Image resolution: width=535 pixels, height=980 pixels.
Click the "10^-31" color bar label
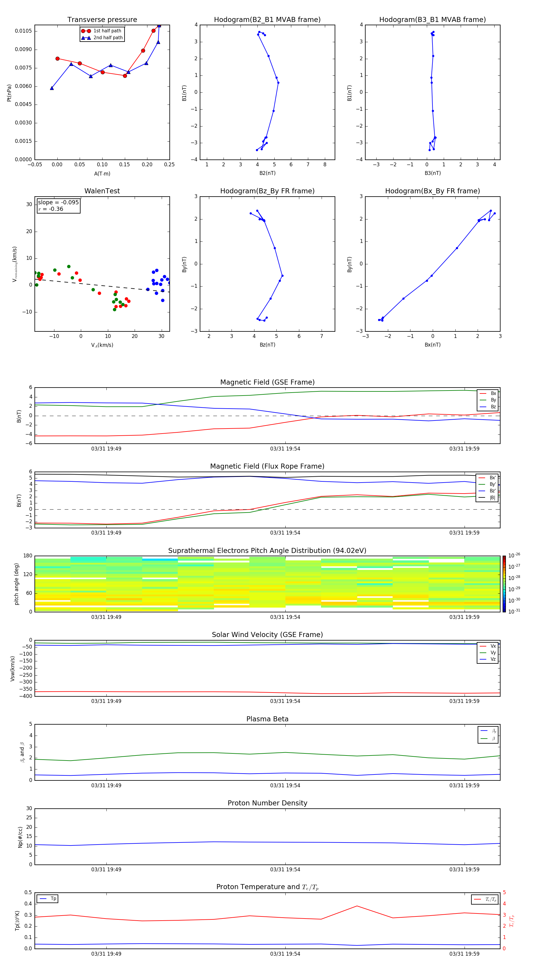coord(514,611)
